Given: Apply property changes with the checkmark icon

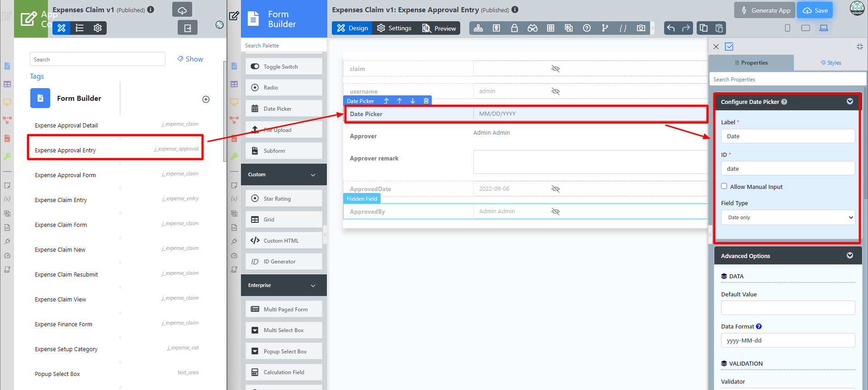Looking at the screenshot, I should point(729,47).
